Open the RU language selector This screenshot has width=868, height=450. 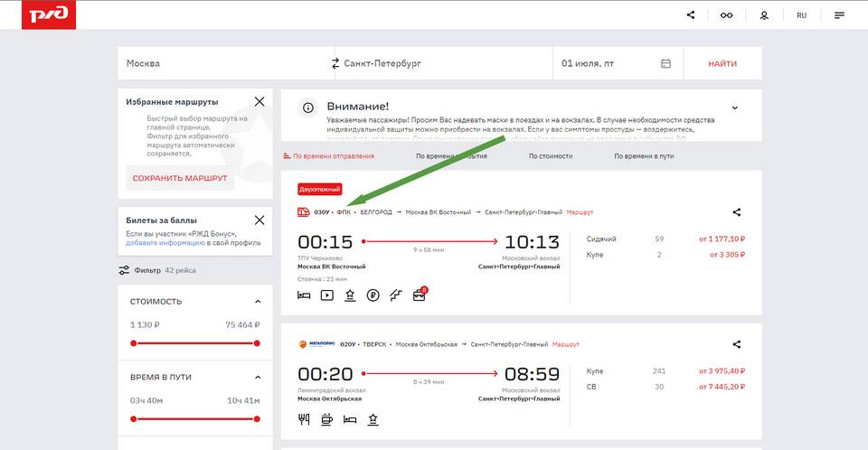[802, 15]
